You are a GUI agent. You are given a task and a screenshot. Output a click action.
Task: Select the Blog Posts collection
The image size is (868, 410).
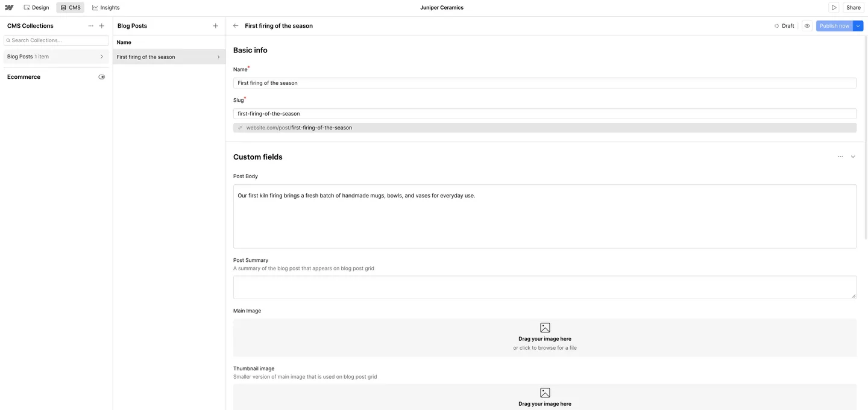[56, 57]
